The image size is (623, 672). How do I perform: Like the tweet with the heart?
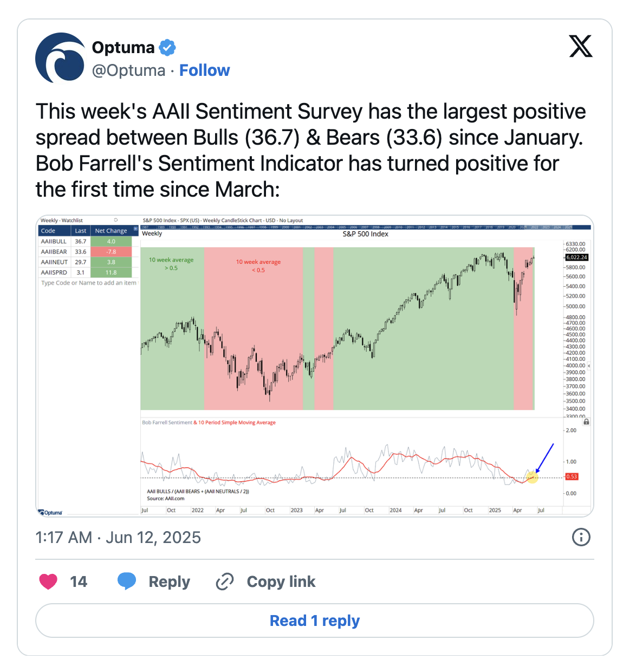coord(48,581)
